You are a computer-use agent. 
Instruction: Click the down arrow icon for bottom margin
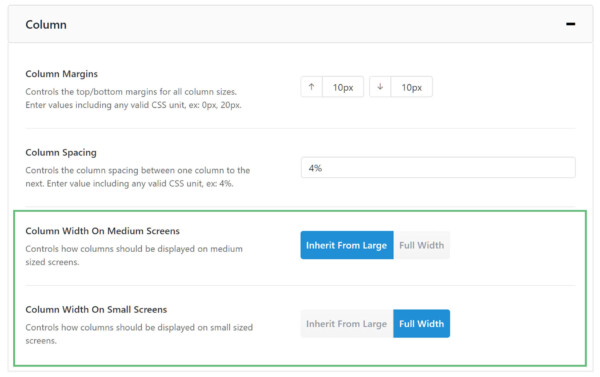[380, 87]
